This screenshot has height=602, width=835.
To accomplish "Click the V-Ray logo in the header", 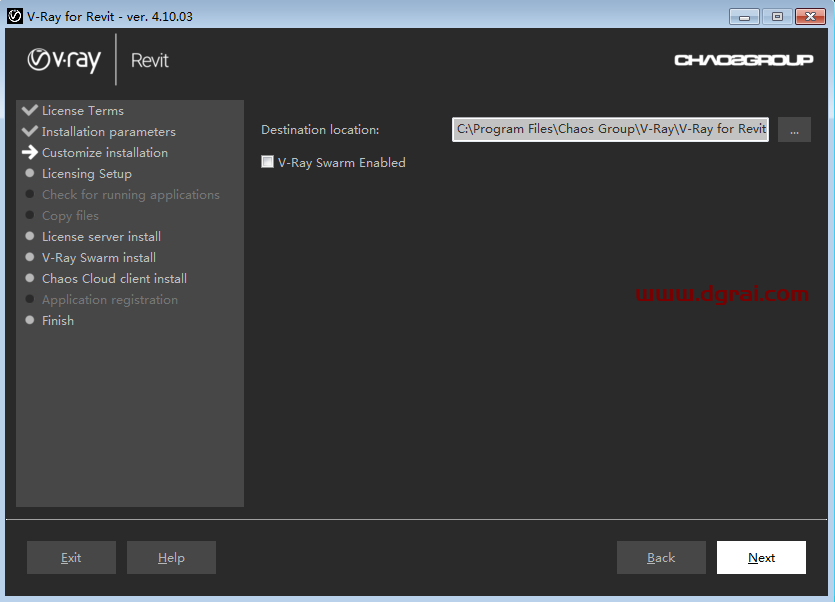I will [x=62, y=60].
